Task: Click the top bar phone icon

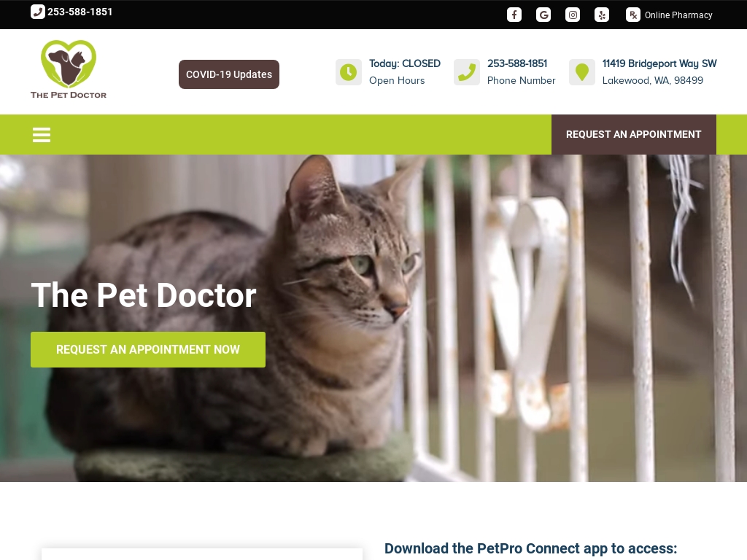Action: tap(38, 12)
